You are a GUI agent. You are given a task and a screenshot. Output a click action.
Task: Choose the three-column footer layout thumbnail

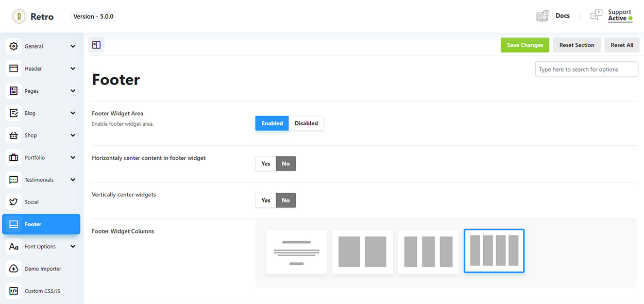[428, 252]
